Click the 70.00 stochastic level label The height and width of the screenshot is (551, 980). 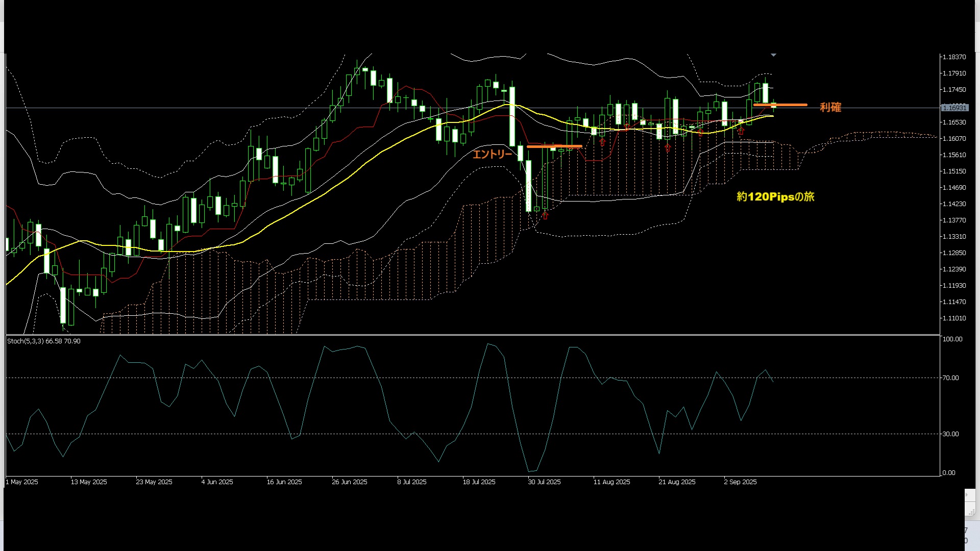click(950, 378)
